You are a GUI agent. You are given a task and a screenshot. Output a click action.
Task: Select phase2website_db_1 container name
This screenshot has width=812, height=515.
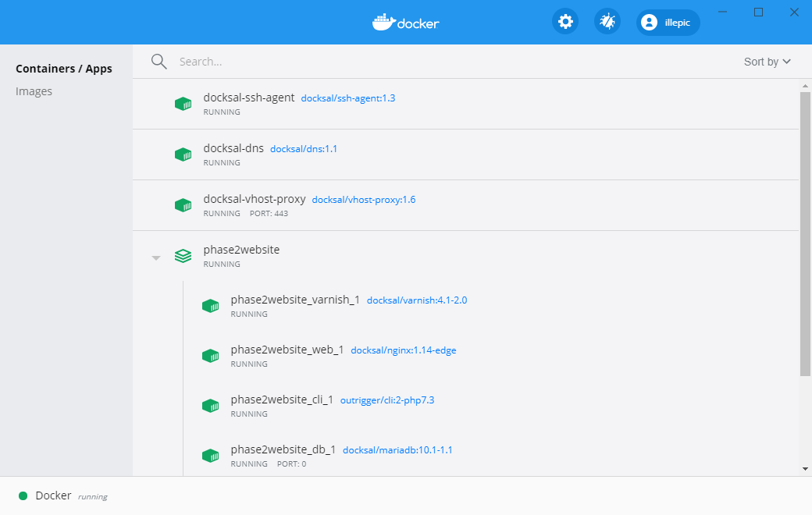point(283,449)
